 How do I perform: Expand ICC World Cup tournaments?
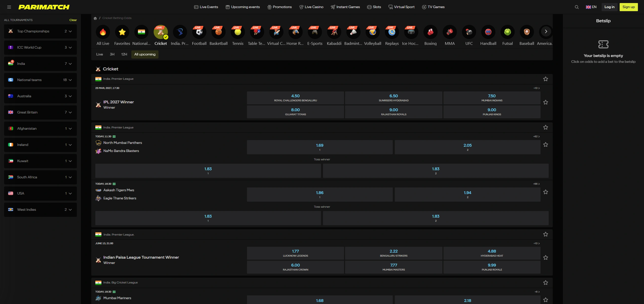tap(40, 48)
